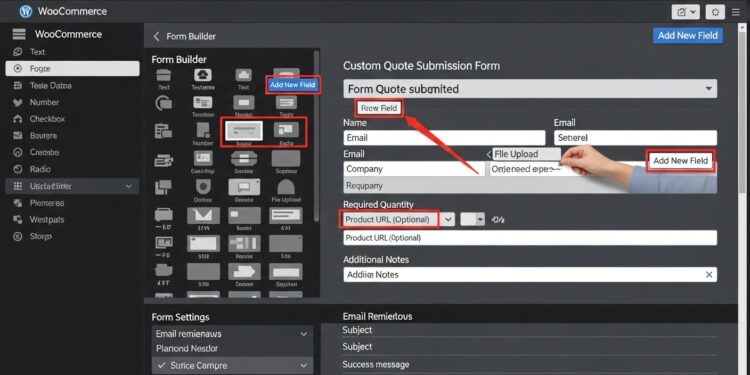Select the Sextee field icon in the palette
The image size is (750, 375).
(x=244, y=158)
